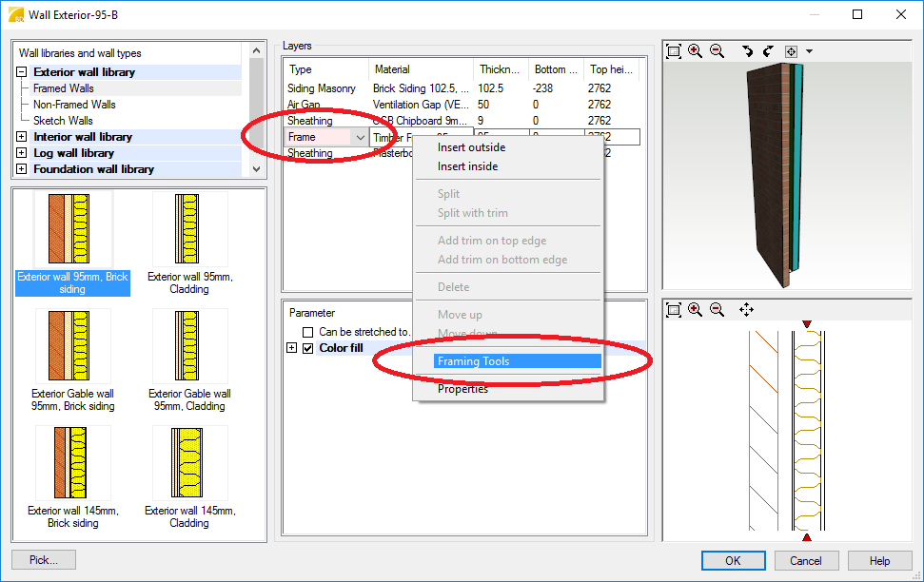The height and width of the screenshot is (582, 924).
Task: Uncheck the Color fill checkbox
Action: [x=307, y=348]
